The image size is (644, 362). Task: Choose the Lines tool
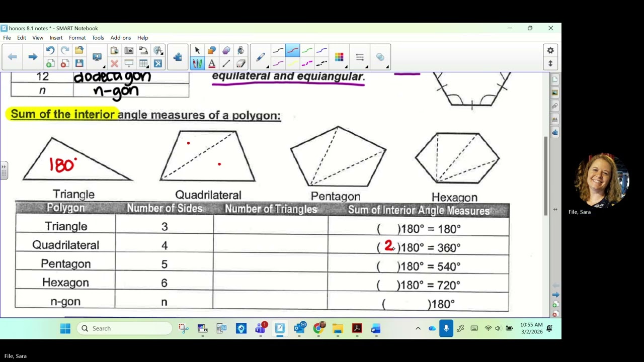(x=226, y=63)
